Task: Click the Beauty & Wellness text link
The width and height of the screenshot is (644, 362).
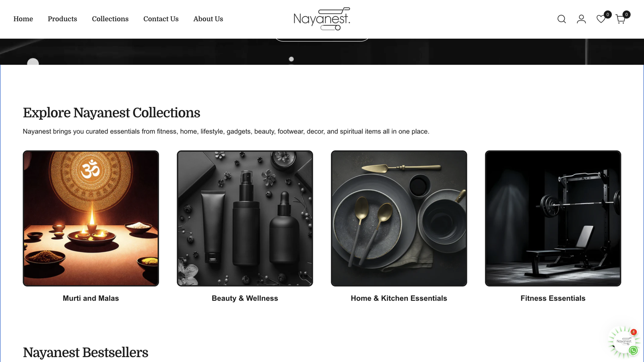Action: [245, 298]
